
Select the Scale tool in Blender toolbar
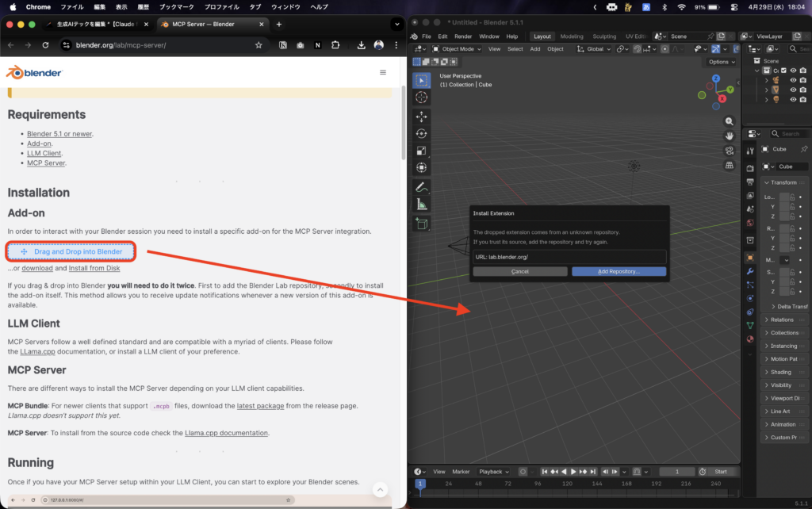421,151
